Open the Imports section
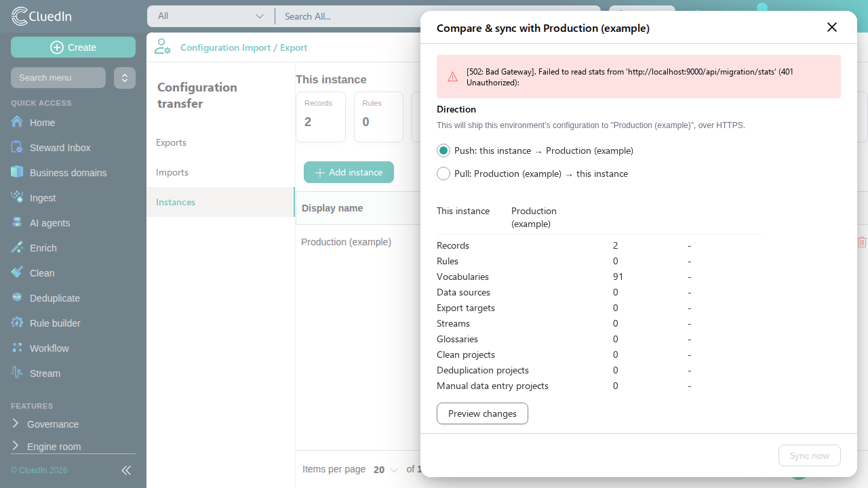This screenshot has width=868, height=488. click(220, 172)
